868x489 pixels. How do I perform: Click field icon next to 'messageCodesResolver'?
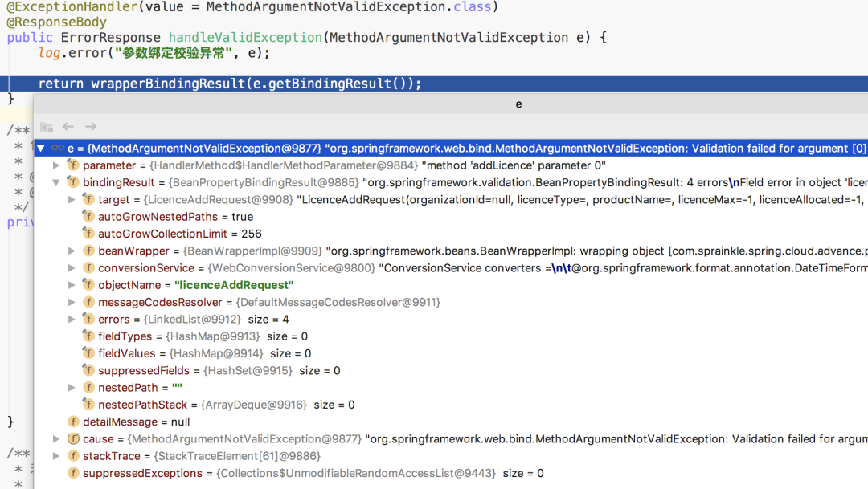[88, 303]
